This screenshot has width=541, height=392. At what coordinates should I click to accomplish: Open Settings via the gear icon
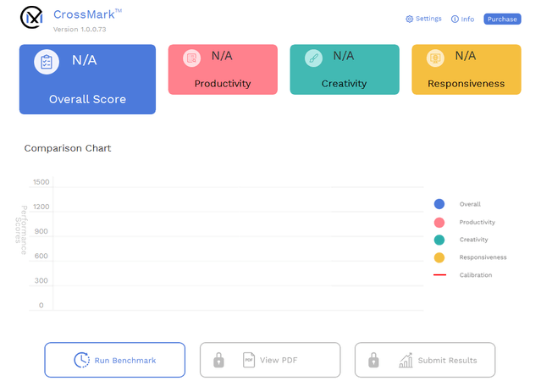click(410, 19)
